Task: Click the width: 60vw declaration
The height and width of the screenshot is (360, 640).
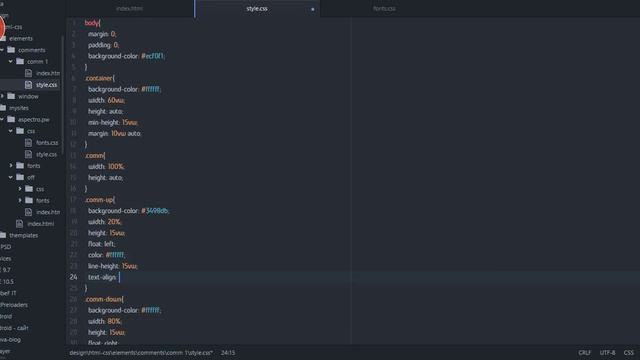Action: tap(107, 100)
